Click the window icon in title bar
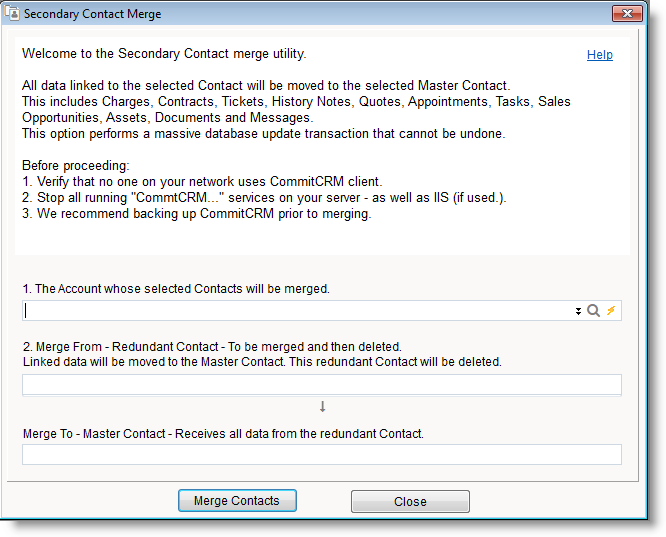The height and width of the screenshot is (537, 666). [13, 14]
